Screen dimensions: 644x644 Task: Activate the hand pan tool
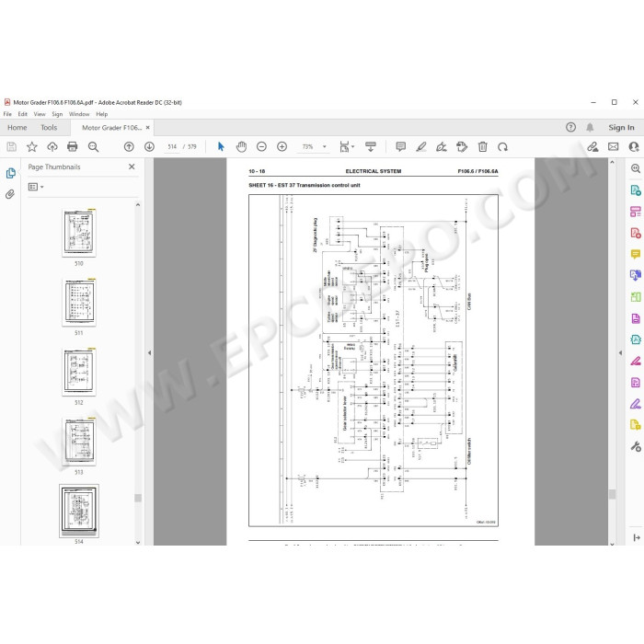241,146
